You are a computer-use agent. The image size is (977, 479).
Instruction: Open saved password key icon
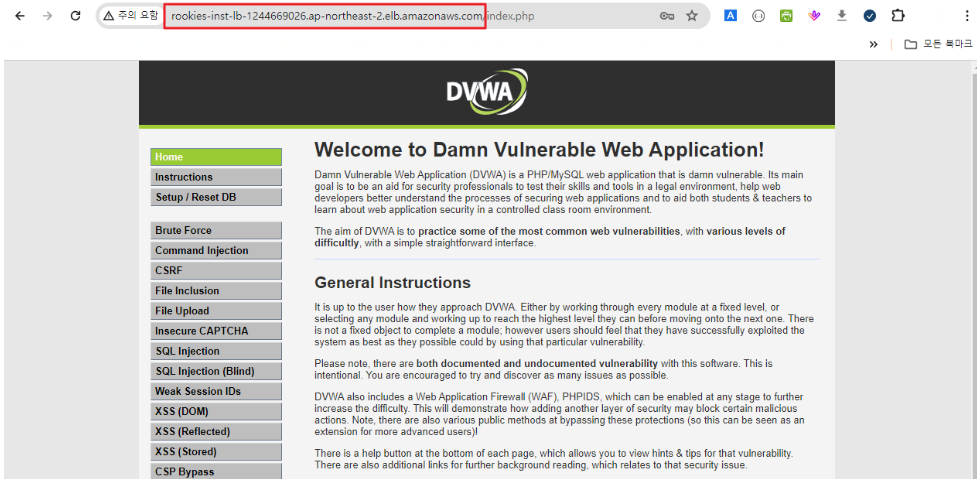pyautogui.click(x=666, y=16)
